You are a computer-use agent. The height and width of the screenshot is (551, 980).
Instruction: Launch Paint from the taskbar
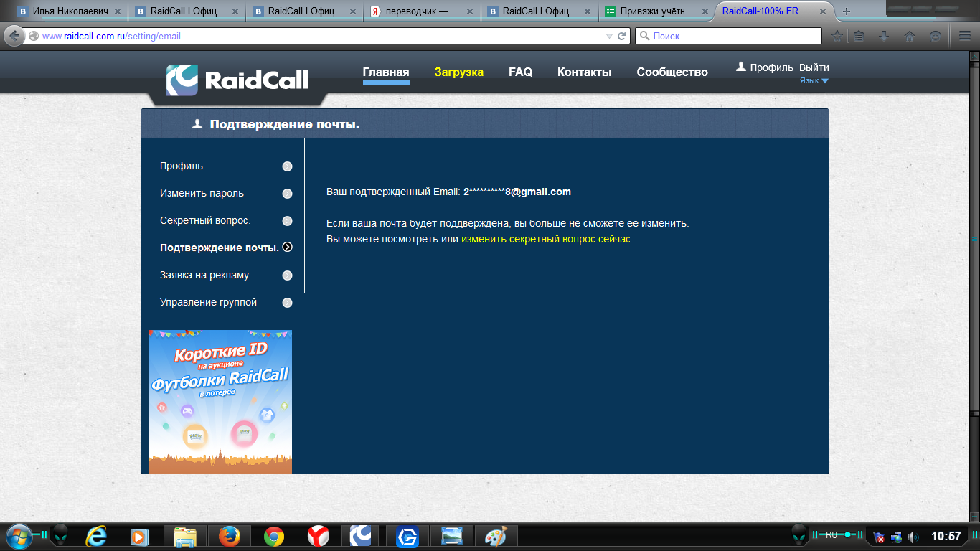(496, 537)
